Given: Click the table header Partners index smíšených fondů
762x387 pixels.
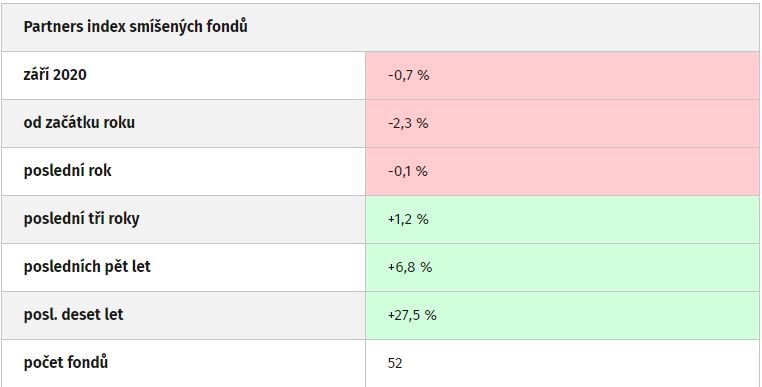Looking at the screenshot, I should tap(136, 27).
